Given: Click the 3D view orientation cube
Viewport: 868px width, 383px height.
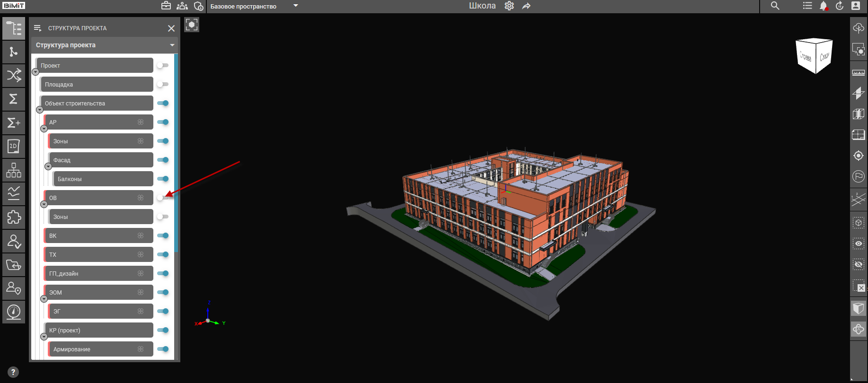Looking at the screenshot, I should [x=814, y=56].
